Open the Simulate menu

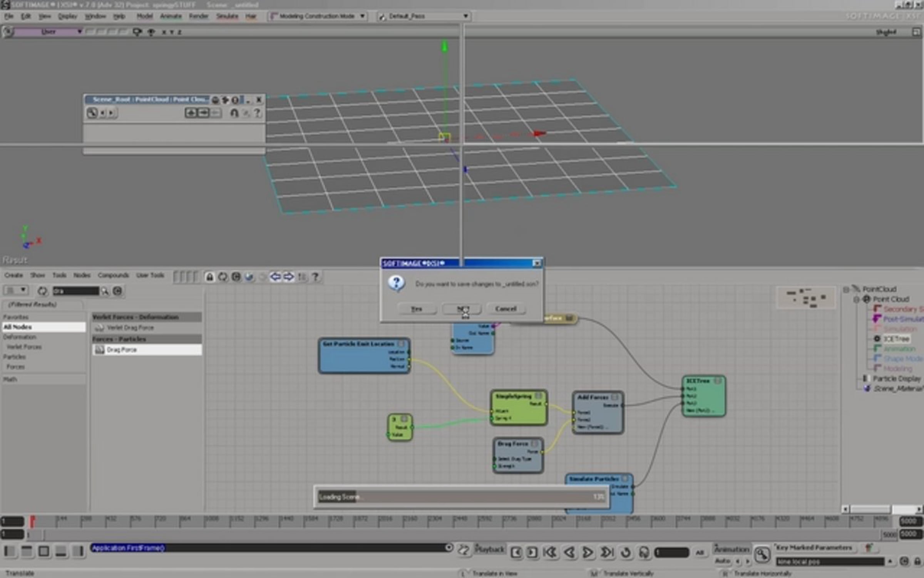[227, 16]
